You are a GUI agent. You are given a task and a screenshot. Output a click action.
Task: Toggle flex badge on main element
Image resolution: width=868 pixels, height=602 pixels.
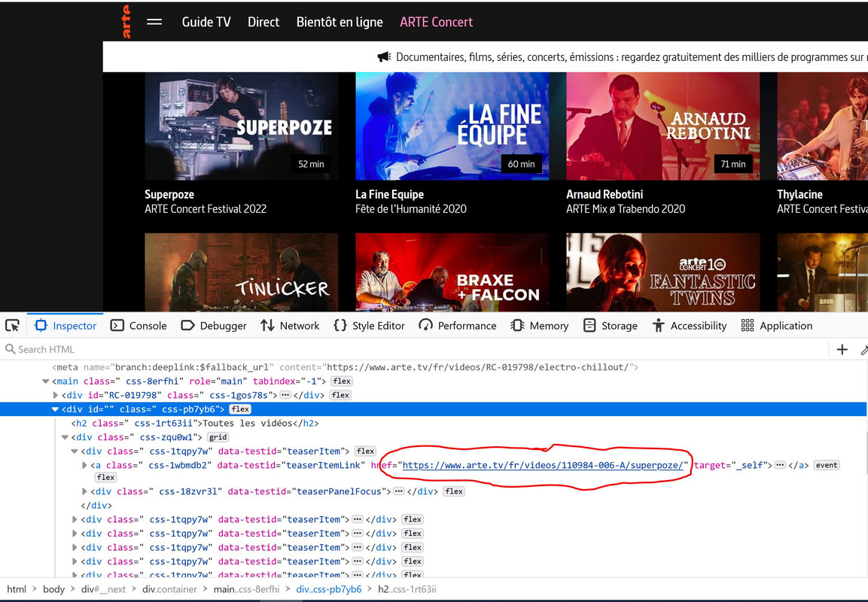pos(342,382)
